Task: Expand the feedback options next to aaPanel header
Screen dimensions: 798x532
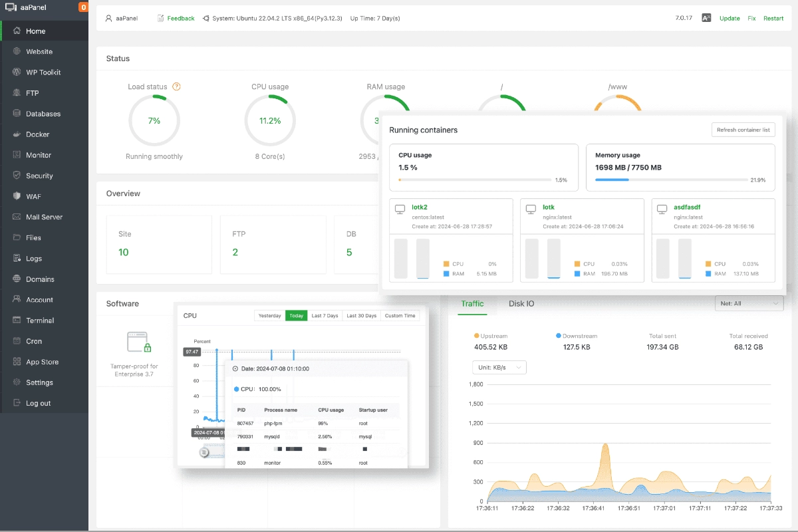Action: [x=176, y=18]
